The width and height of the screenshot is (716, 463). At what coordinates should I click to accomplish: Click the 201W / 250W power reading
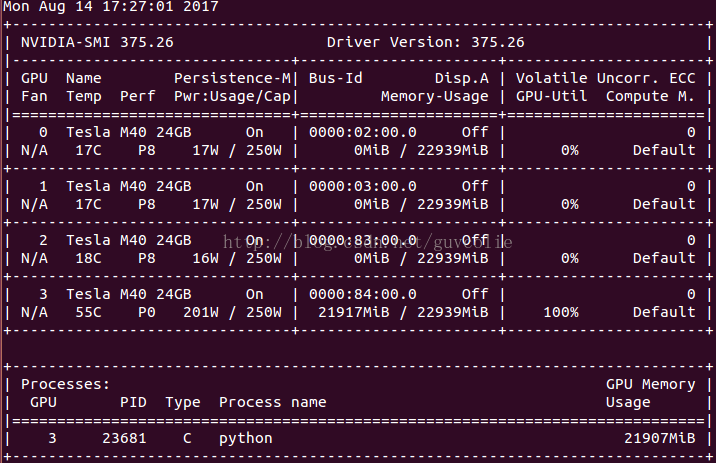tap(232, 312)
